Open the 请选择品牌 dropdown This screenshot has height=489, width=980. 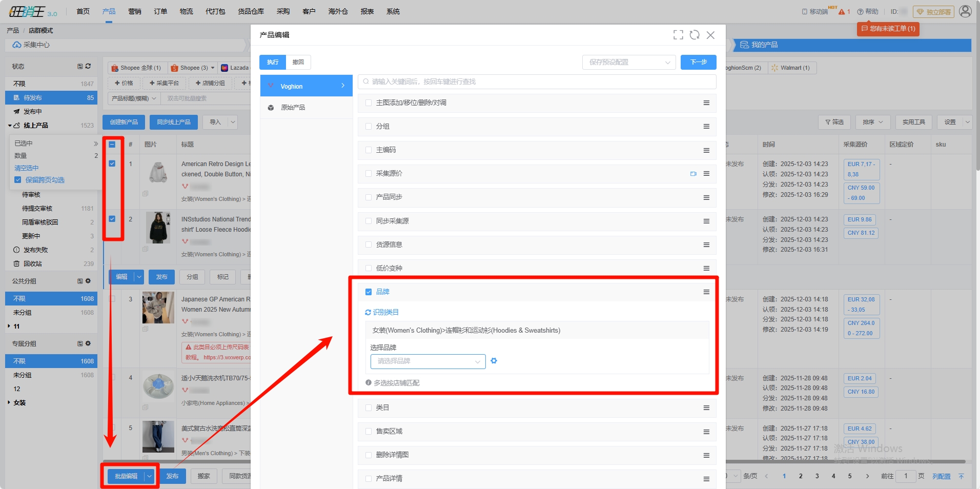point(427,361)
